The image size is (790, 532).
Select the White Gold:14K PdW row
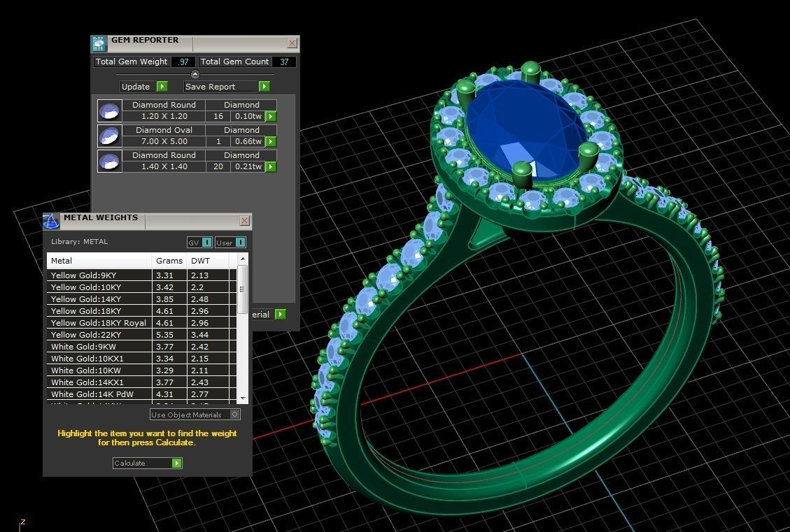pos(141,394)
